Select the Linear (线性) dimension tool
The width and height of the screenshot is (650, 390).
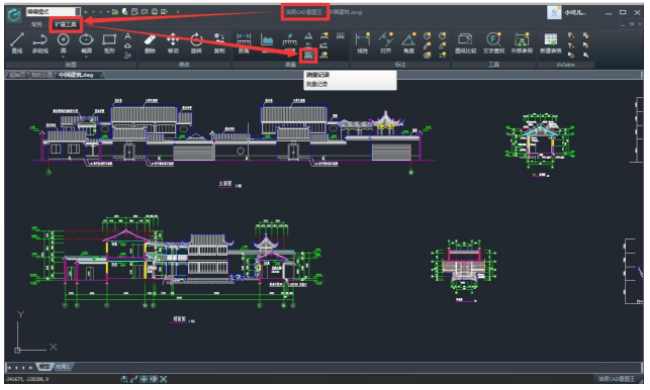[363, 43]
